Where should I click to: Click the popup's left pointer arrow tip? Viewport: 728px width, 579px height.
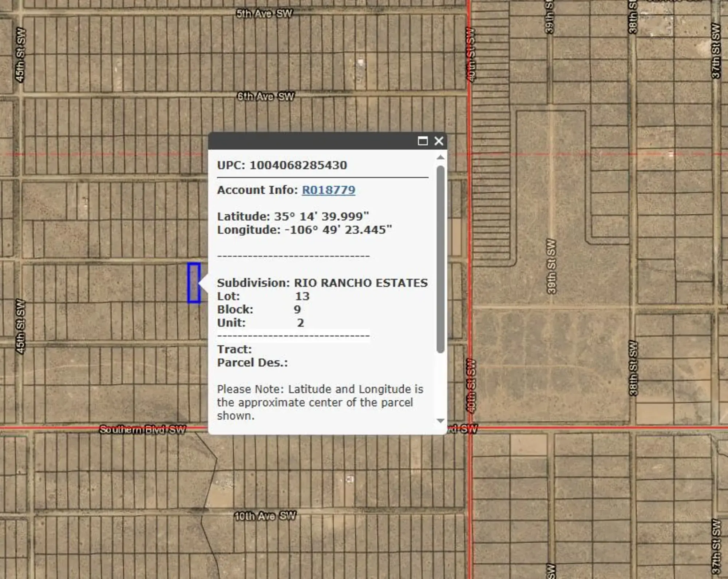coord(200,283)
